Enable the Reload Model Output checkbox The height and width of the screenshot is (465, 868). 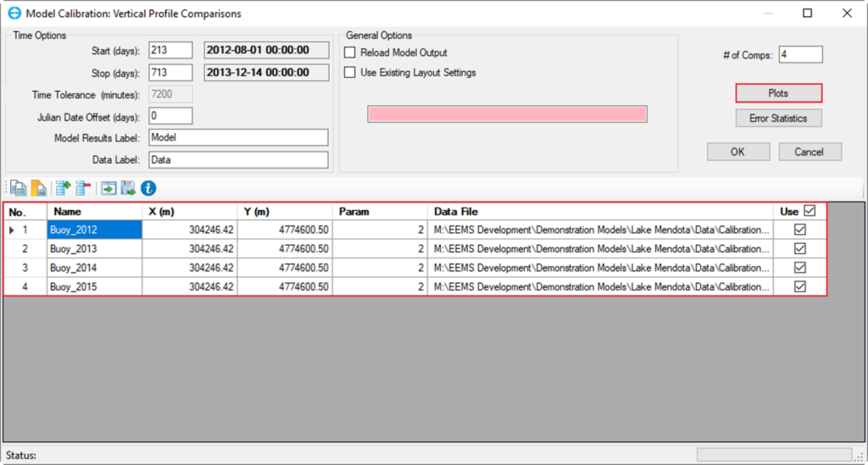tap(351, 53)
